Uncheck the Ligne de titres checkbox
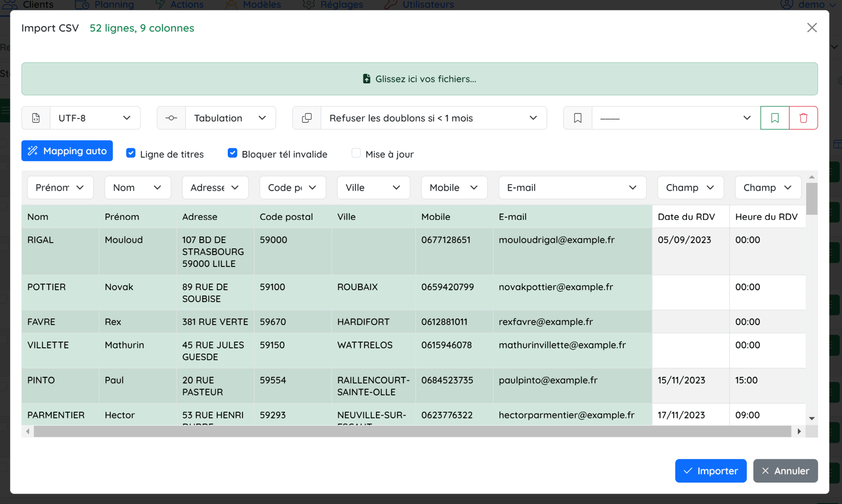This screenshot has width=842, height=504. coord(131,153)
